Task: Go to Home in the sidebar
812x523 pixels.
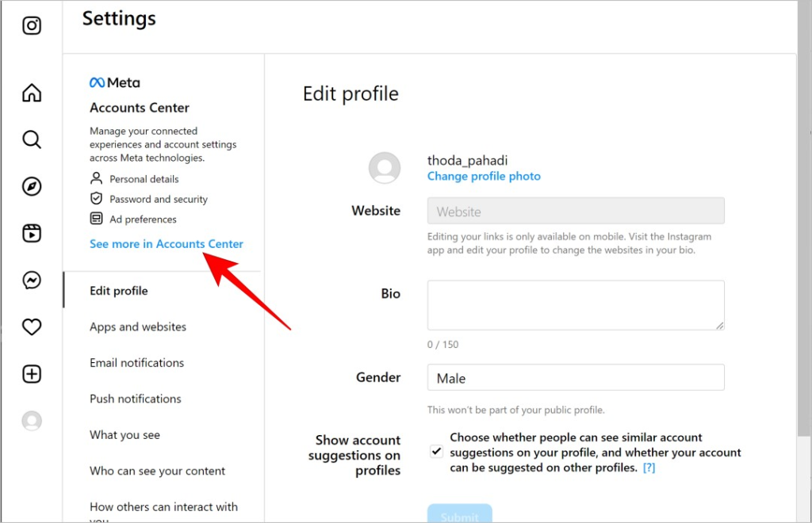Action: (32, 94)
